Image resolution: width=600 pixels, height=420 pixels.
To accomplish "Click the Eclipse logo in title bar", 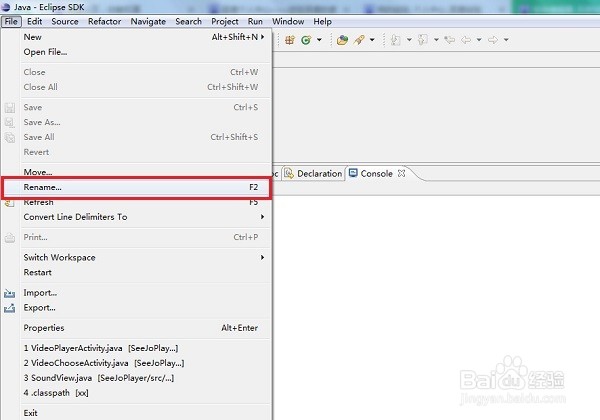I will 5,7.
